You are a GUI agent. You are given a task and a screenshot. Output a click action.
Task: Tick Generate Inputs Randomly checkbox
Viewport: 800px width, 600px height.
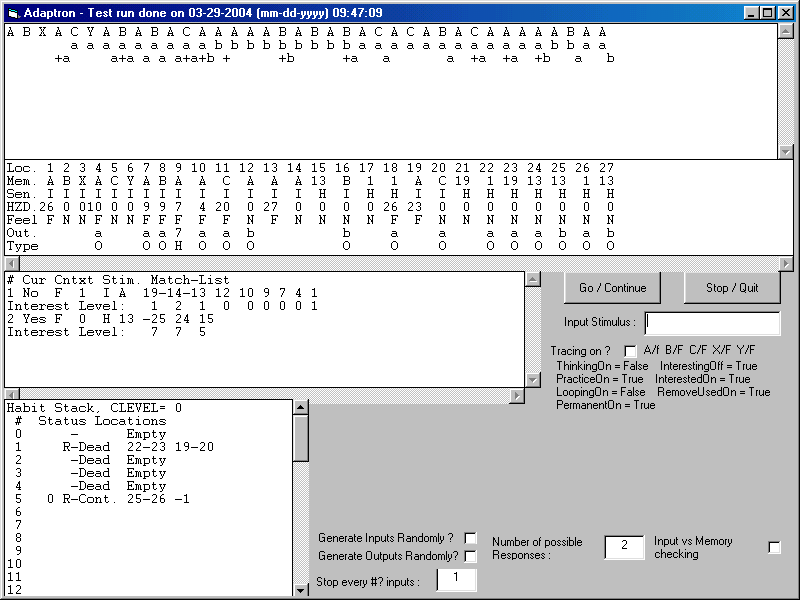[470, 538]
